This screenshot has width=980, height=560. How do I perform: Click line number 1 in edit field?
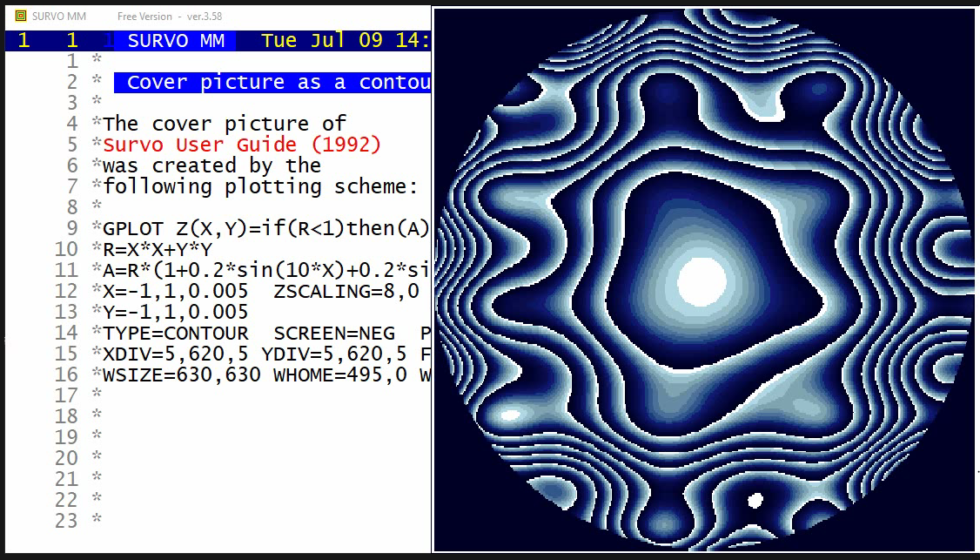click(x=72, y=61)
